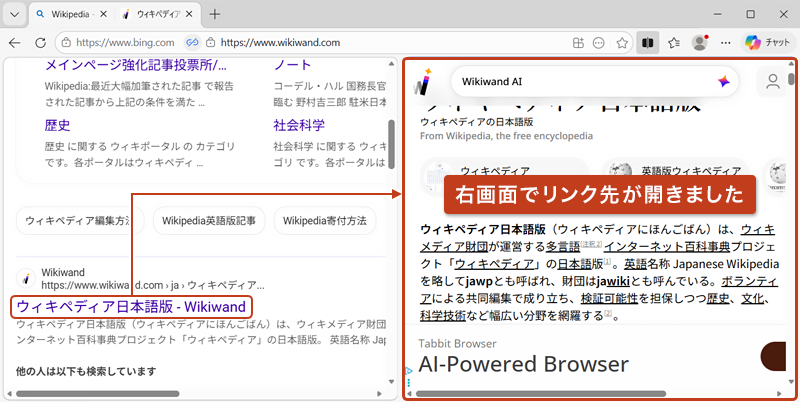Open the favorites list icon
This screenshot has height=402, width=800.
click(674, 43)
